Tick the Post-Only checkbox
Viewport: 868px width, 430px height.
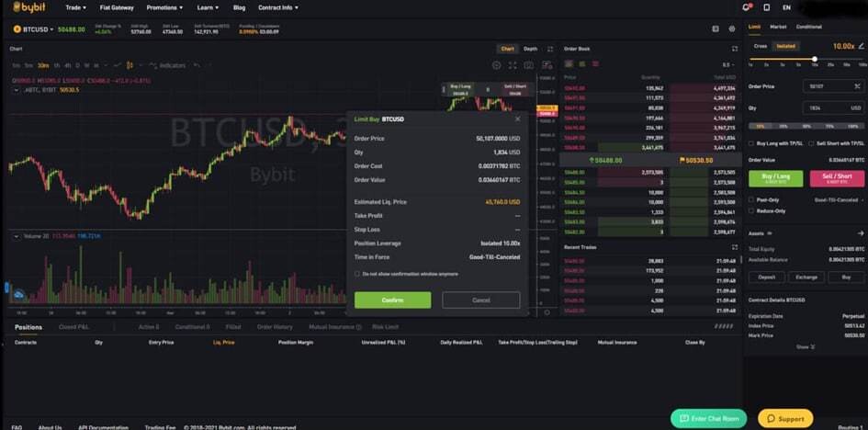click(x=751, y=199)
